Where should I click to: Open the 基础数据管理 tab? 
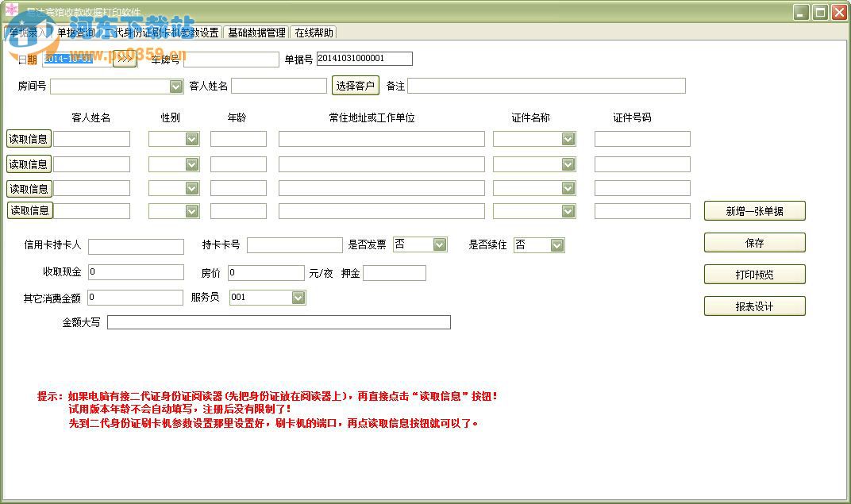pyautogui.click(x=257, y=33)
